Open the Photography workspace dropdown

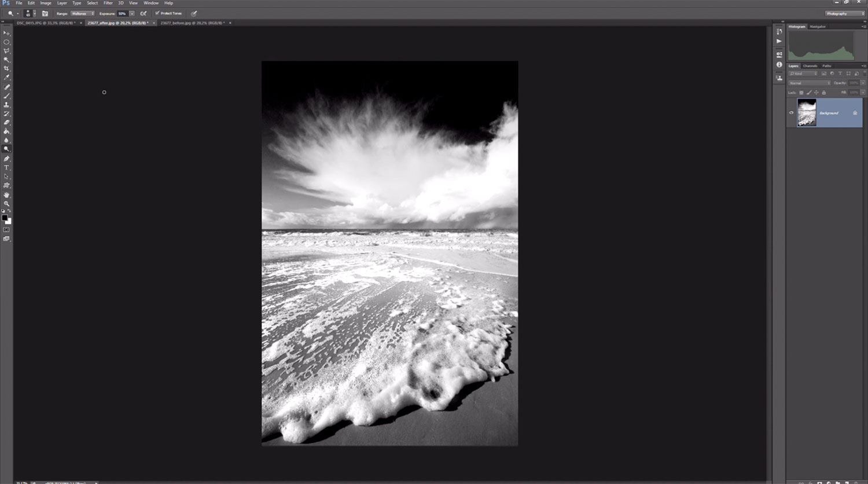click(x=844, y=13)
